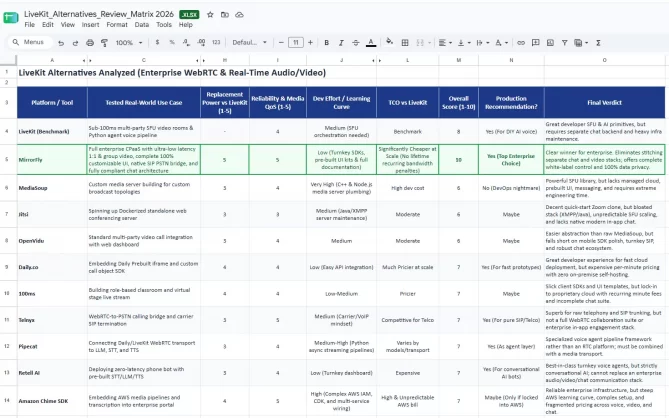Open the borders tool
This screenshot has width=669, height=418.
tap(405, 43)
